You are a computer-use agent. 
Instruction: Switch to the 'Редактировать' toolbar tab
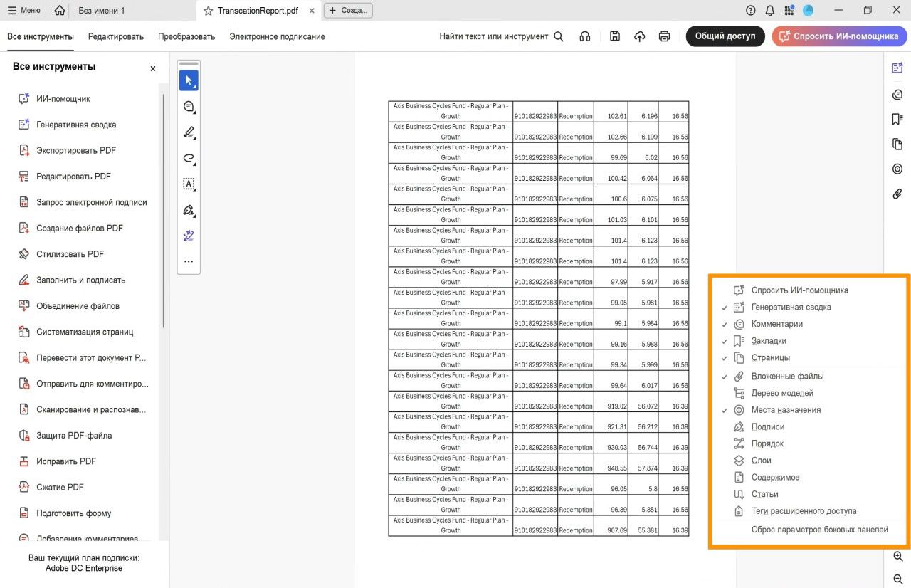pos(116,36)
